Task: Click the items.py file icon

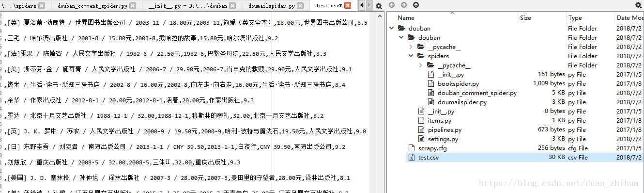Action: pos(421,120)
